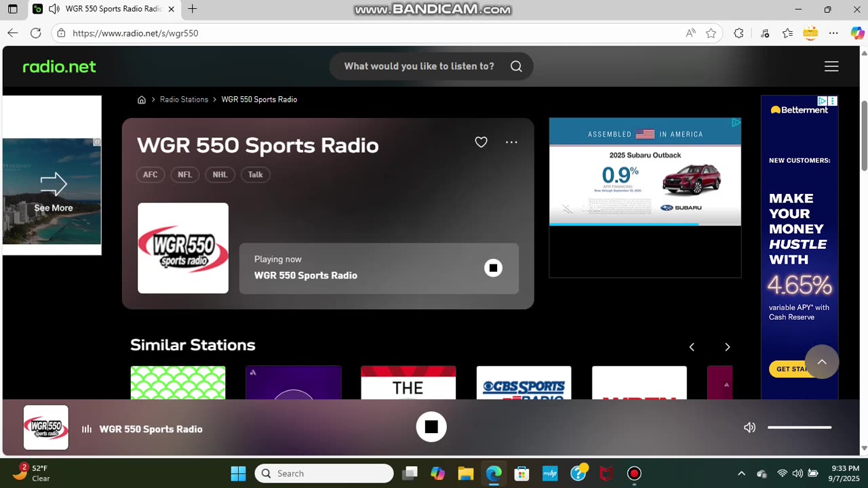Open the 'THE' similar station tile

coord(408,382)
